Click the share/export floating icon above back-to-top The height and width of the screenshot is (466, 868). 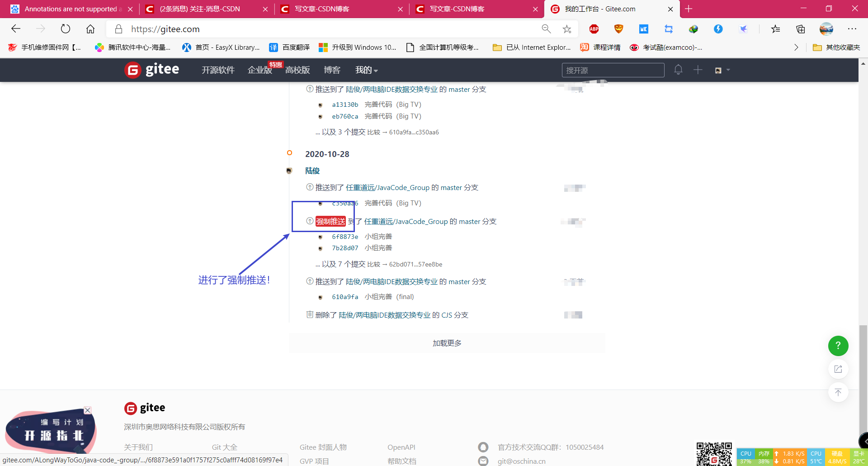click(x=838, y=369)
